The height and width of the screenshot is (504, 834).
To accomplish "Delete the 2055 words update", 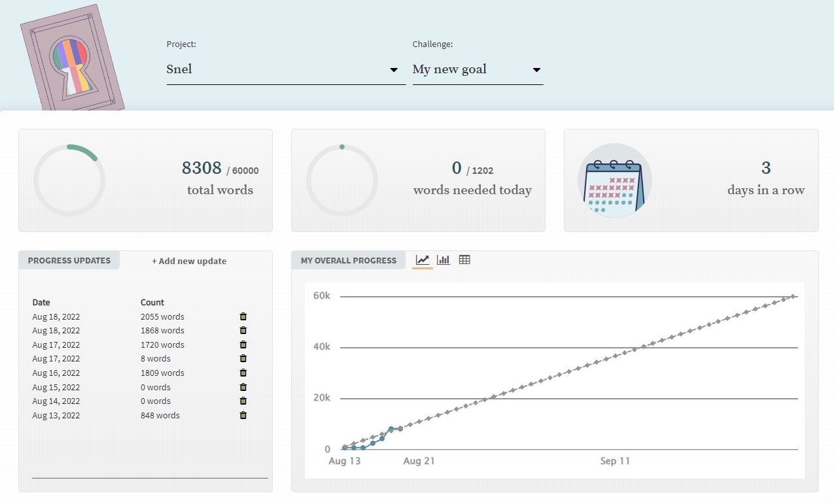I will click(243, 316).
